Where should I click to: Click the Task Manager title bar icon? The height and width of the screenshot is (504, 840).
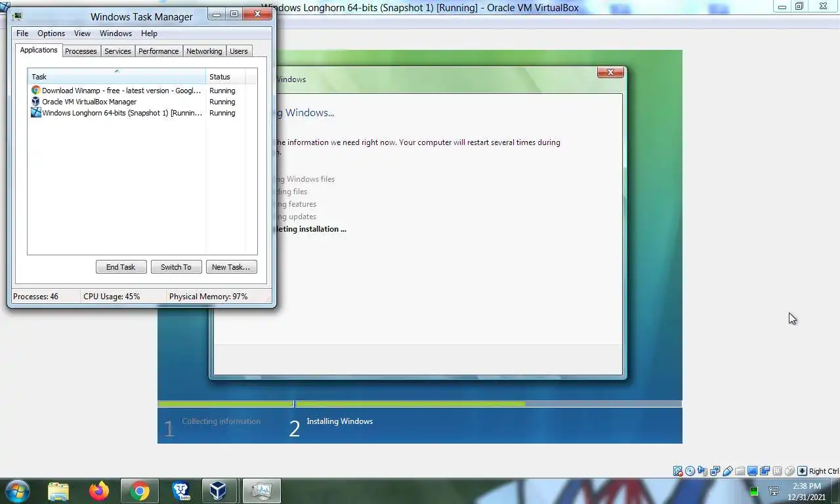click(16, 16)
